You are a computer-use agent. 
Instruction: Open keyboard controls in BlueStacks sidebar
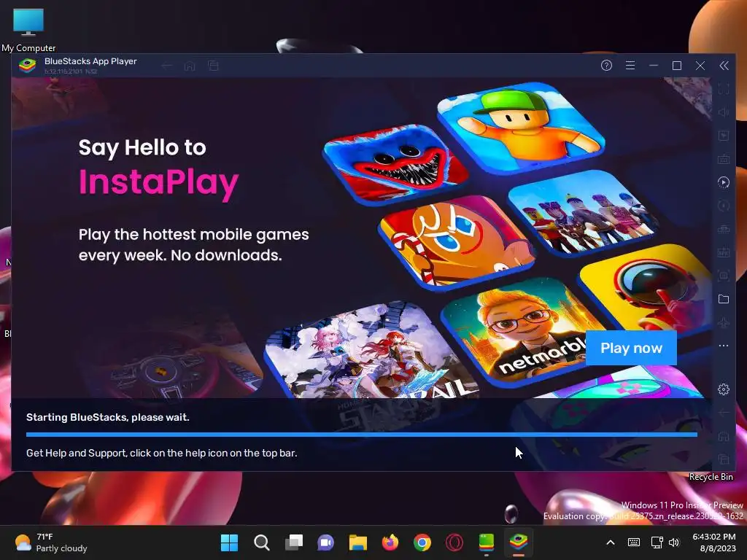coord(723,159)
